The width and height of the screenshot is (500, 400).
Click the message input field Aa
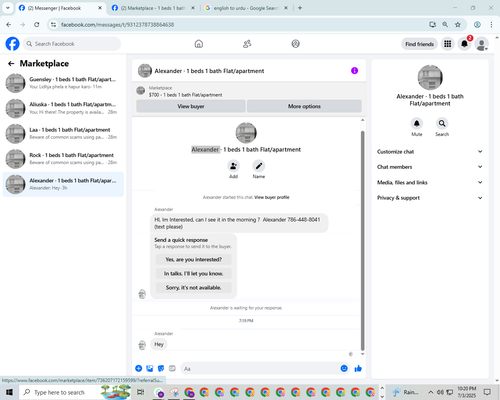click(260, 368)
